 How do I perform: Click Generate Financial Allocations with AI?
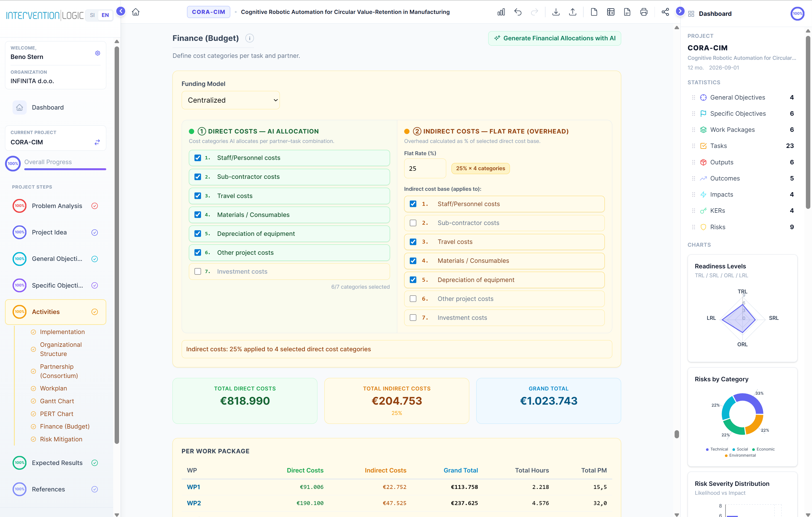tap(554, 38)
